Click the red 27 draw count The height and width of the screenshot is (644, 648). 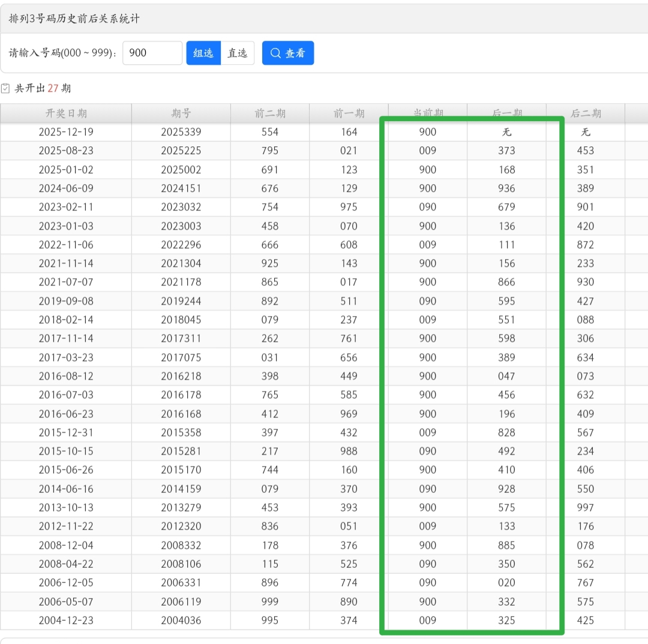click(x=53, y=88)
